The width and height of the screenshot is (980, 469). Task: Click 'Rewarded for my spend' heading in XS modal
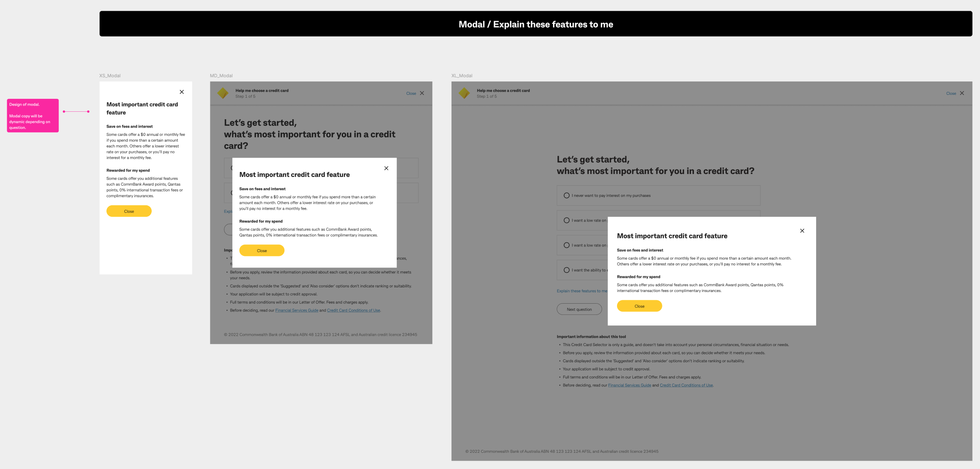coord(128,170)
